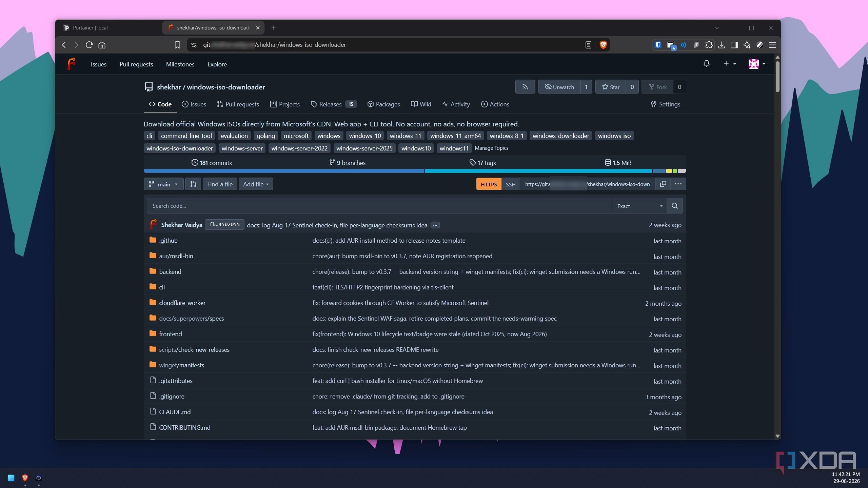
Task: Switch clone URL to SSH
Action: pos(510,184)
